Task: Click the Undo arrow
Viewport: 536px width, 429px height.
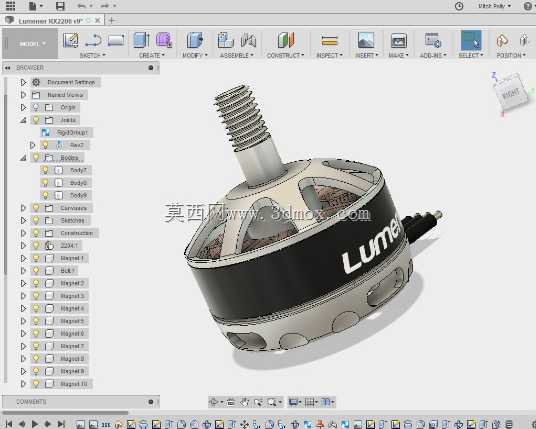Action: [x=81, y=6]
